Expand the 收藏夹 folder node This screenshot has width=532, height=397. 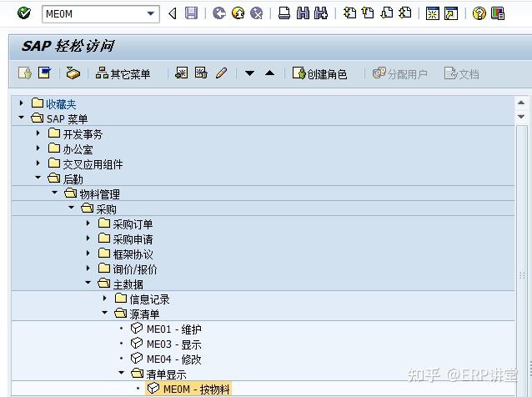pos(22,103)
